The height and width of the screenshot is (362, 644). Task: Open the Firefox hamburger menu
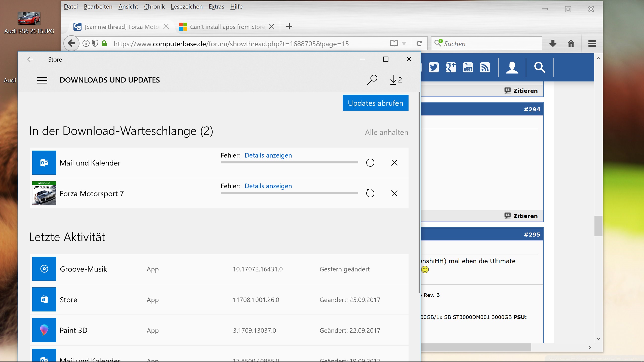592,43
